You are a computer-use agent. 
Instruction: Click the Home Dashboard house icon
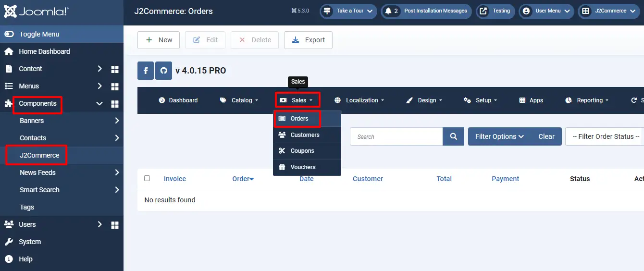coord(9,51)
